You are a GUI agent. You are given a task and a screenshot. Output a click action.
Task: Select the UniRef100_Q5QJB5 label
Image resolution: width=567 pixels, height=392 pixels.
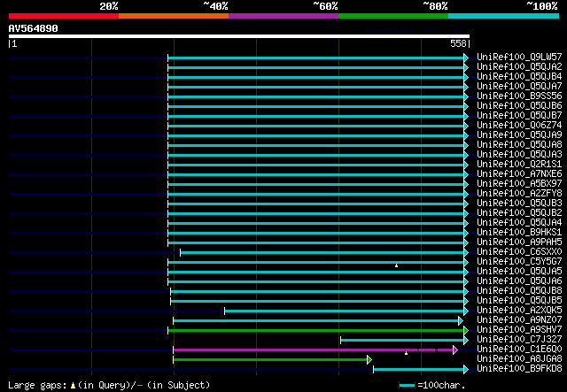click(x=519, y=300)
